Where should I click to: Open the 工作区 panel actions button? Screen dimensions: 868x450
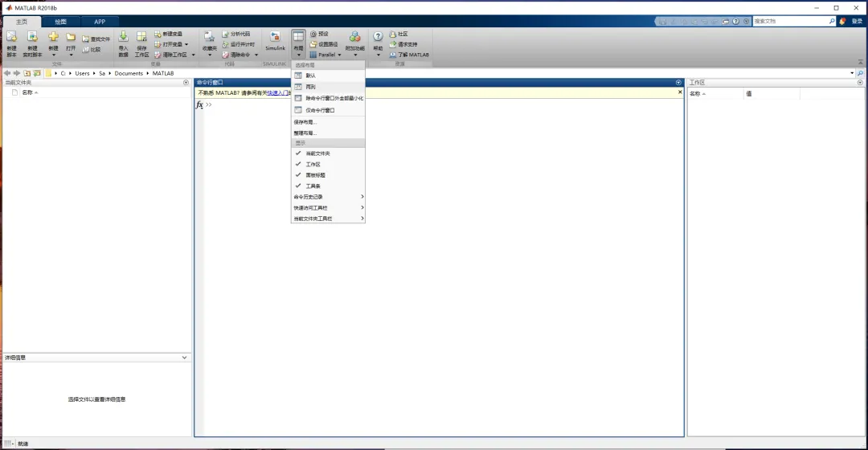click(x=860, y=83)
